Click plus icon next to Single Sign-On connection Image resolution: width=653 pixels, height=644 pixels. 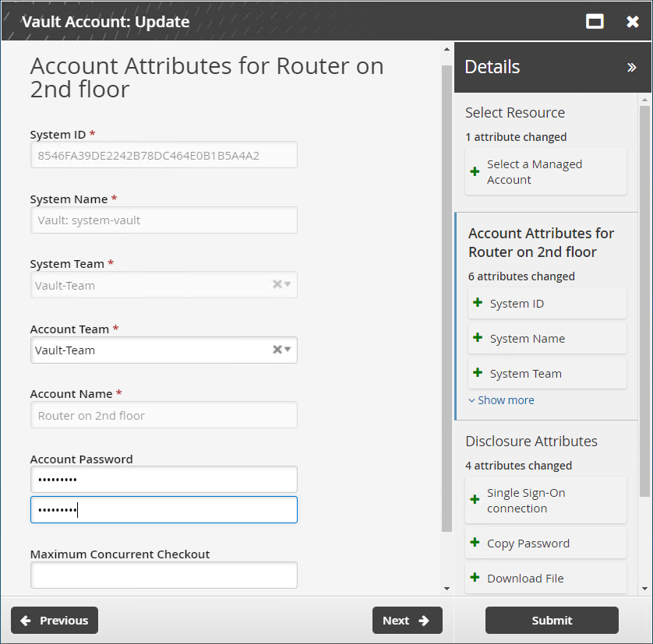pyautogui.click(x=475, y=500)
